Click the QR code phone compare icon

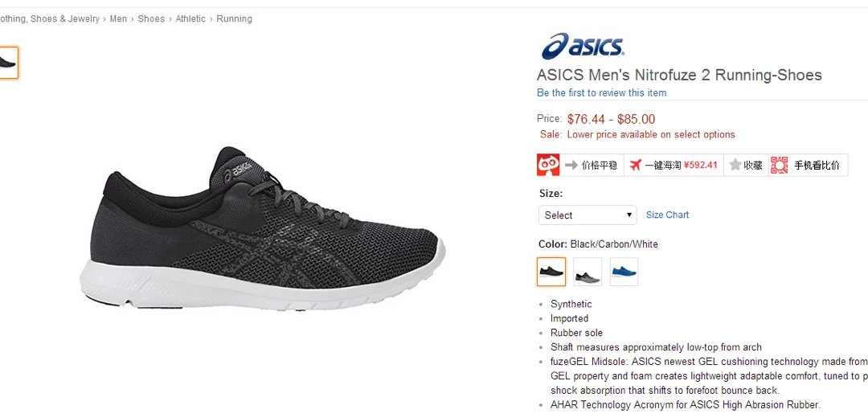(779, 165)
